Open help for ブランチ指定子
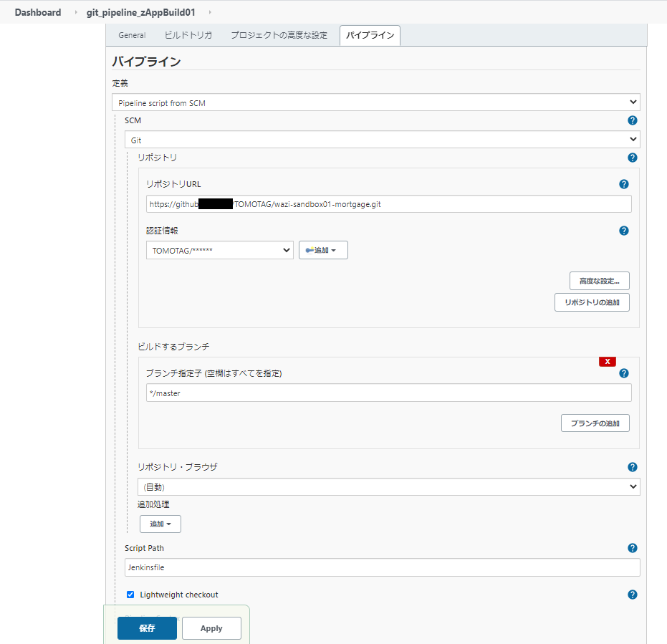This screenshot has width=667, height=644. point(623,373)
